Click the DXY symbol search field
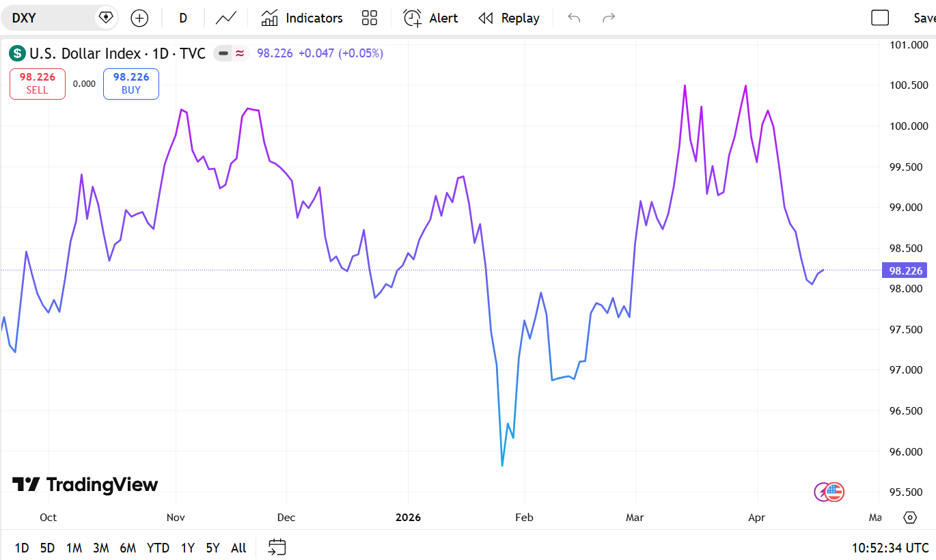The width and height of the screenshot is (936, 560). click(48, 18)
